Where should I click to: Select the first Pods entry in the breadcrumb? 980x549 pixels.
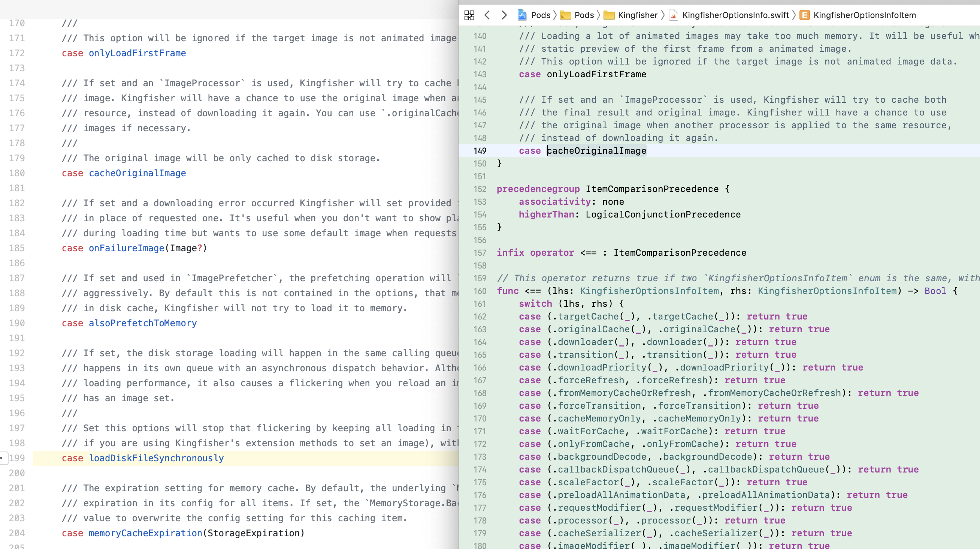541,15
